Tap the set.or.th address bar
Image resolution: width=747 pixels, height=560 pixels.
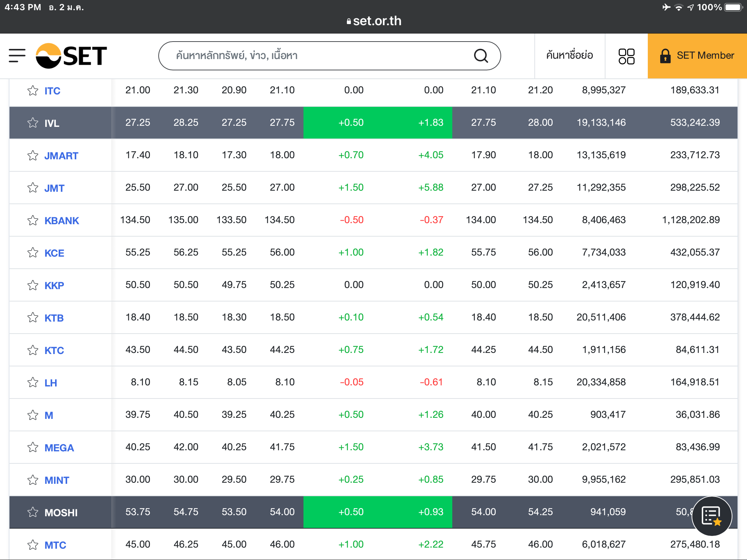click(x=373, y=21)
